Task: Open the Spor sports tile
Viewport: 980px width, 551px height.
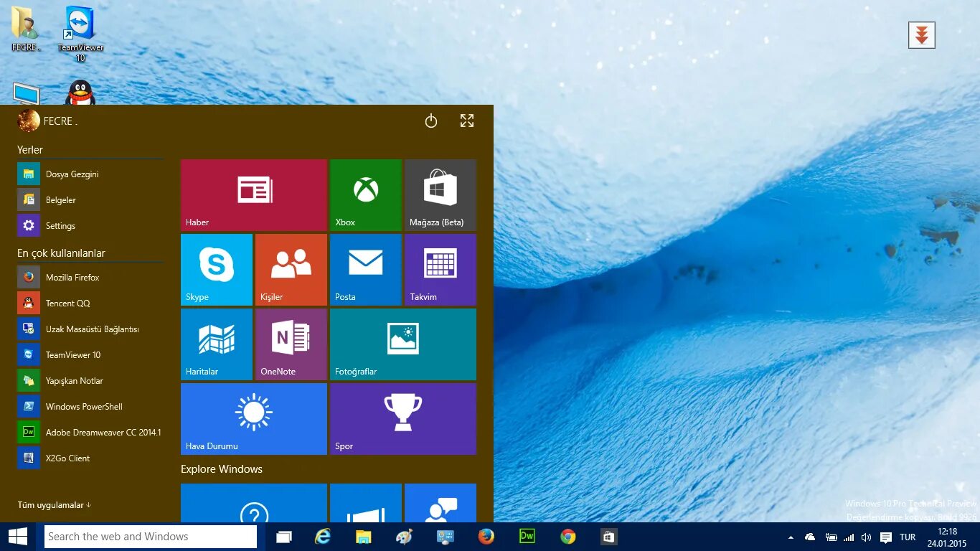Action: pyautogui.click(x=403, y=419)
